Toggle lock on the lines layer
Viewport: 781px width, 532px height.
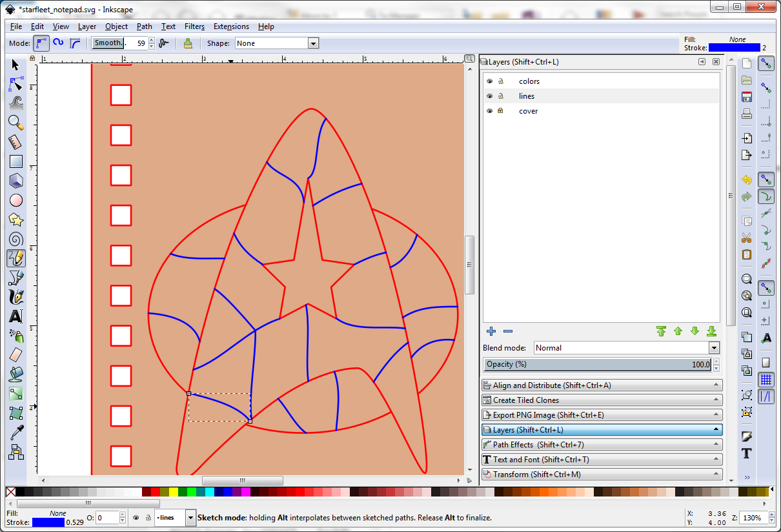(x=501, y=96)
